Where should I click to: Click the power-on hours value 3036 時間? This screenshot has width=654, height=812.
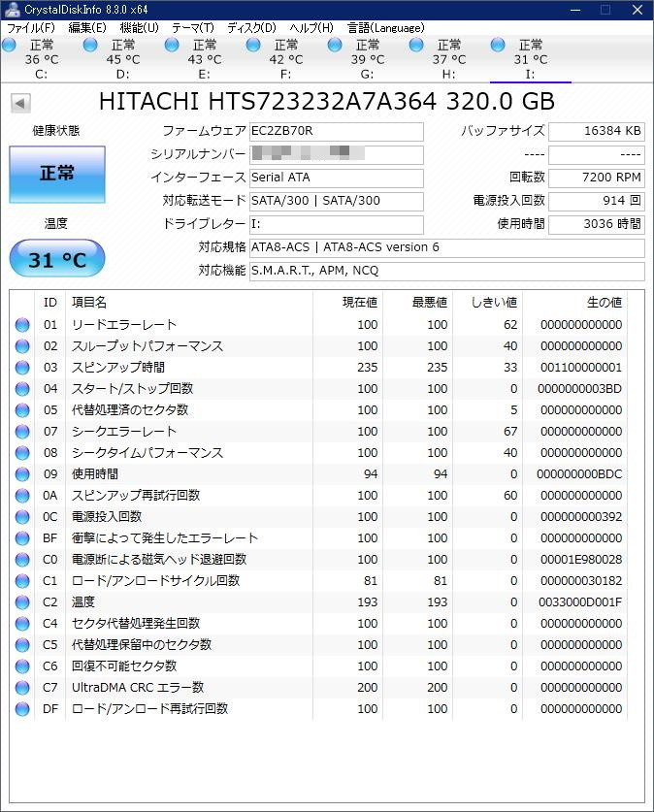597,224
